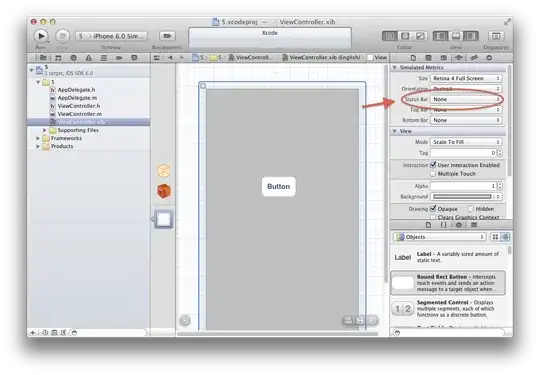Open the Size dropdown showing Retina 4 Full Screen

[466, 79]
